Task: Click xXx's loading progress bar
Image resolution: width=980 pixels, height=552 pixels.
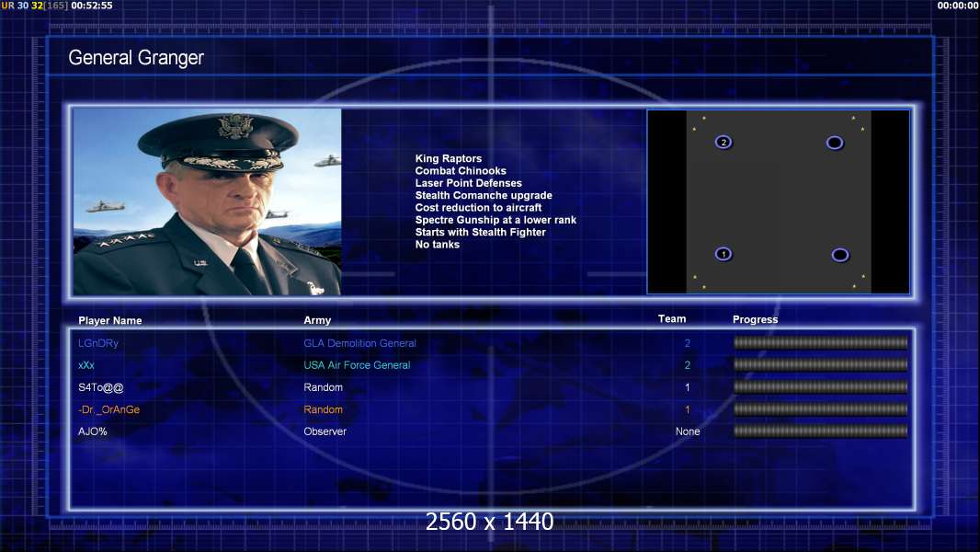Action: 820,364
